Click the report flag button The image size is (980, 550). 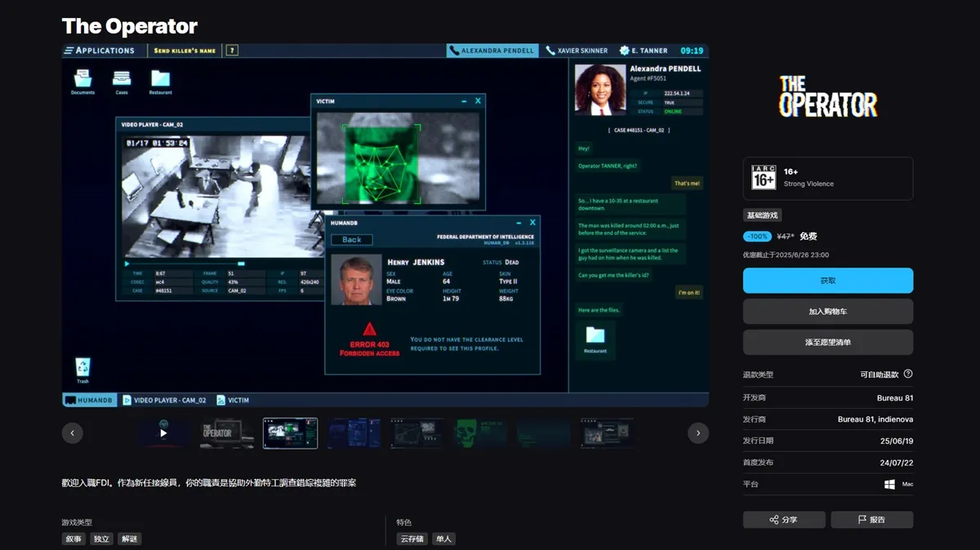pyautogui.click(x=872, y=520)
